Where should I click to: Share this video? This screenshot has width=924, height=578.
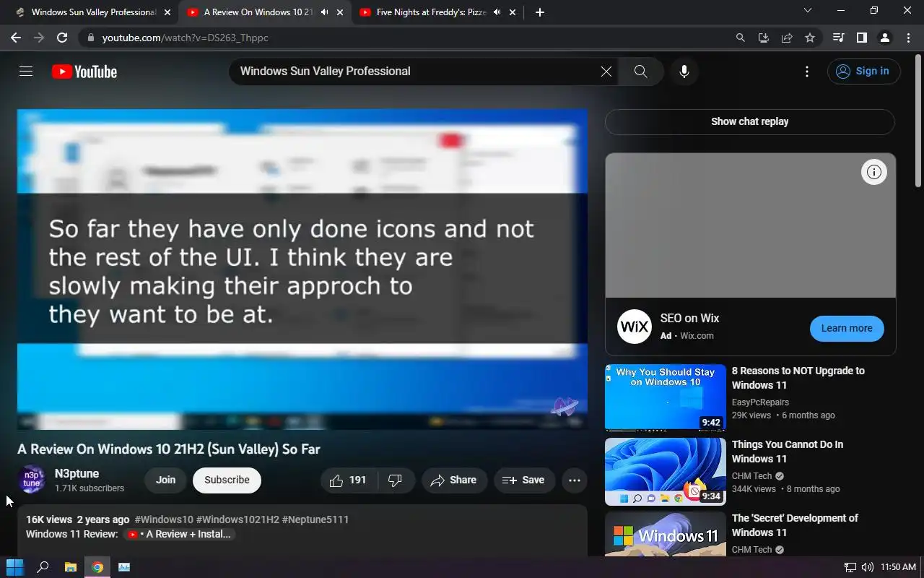pos(454,480)
